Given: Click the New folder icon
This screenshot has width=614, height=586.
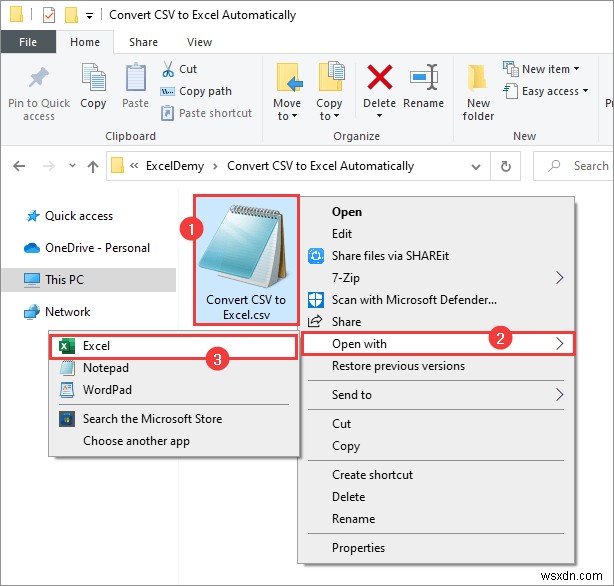Looking at the screenshot, I should pyautogui.click(x=477, y=78).
